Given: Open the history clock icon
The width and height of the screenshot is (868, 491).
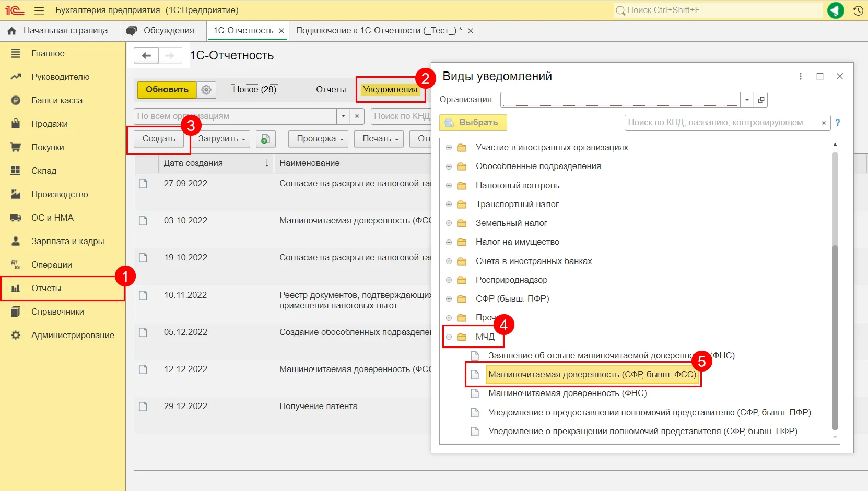Looking at the screenshot, I should (x=858, y=10).
